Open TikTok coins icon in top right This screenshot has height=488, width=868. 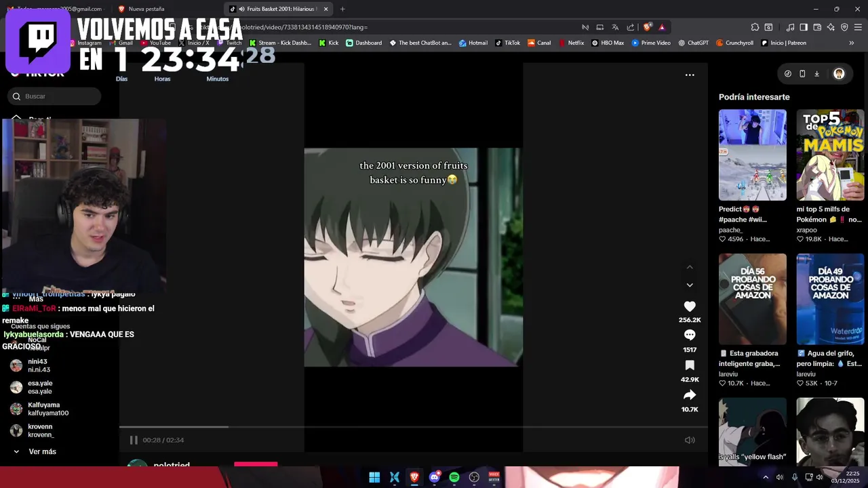coord(787,74)
